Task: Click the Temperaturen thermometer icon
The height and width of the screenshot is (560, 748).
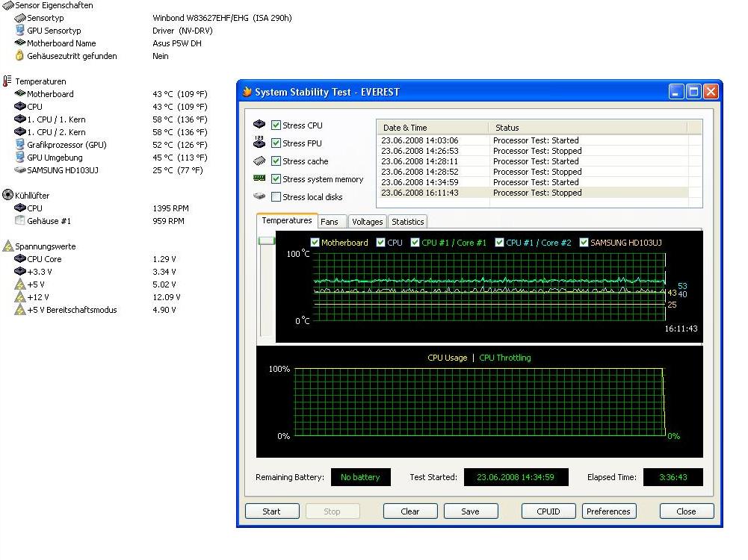Action: coord(7,81)
